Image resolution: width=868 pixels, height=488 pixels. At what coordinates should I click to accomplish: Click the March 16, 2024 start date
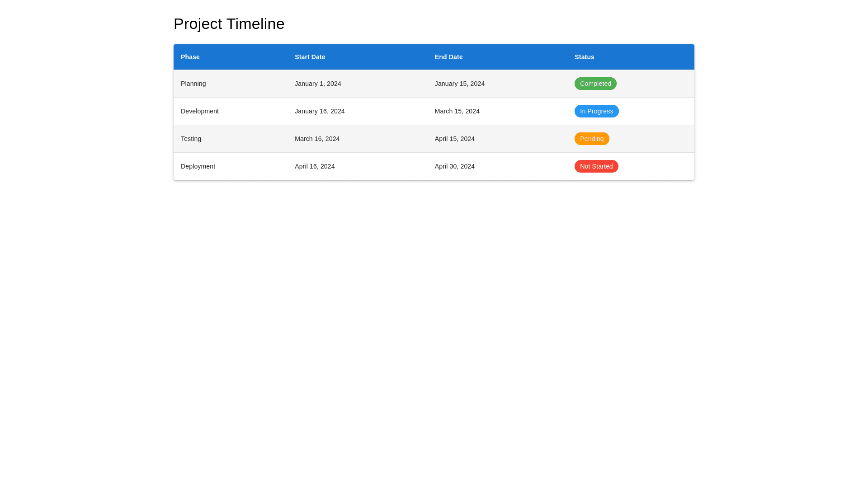[x=317, y=139]
